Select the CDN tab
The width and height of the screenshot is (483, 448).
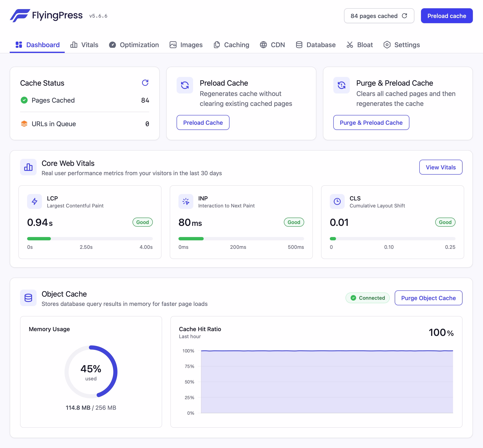(x=272, y=45)
